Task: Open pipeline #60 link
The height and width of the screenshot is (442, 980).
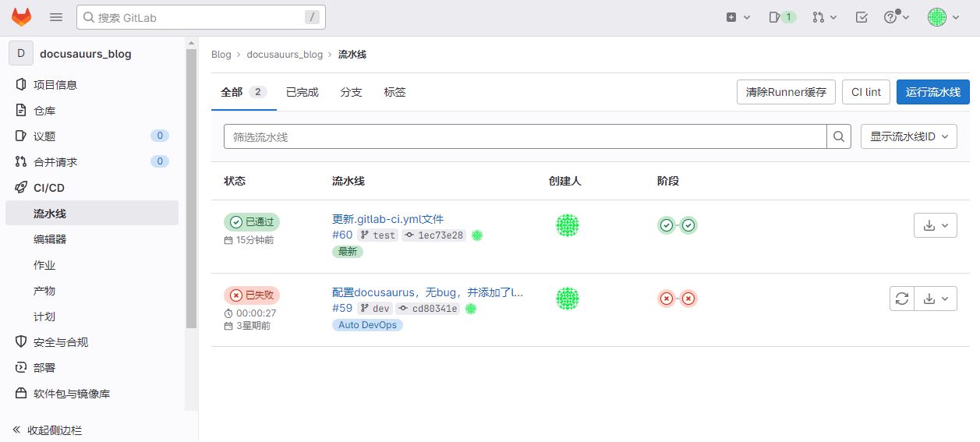Action: click(342, 235)
